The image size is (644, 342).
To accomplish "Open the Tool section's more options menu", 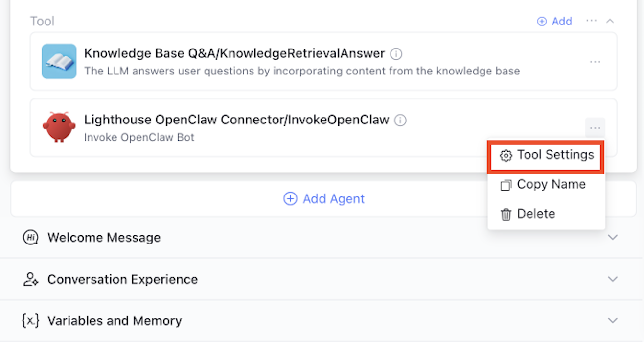I will [x=591, y=21].
